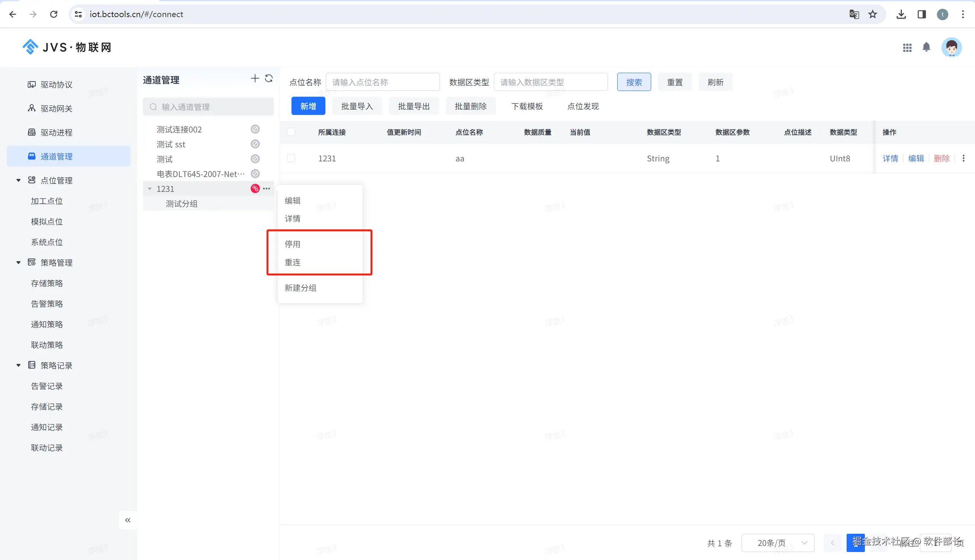The image size is (975, 560).
Task: Collapse sidebar with double chevron icon
Action: (x=128, y=520)
